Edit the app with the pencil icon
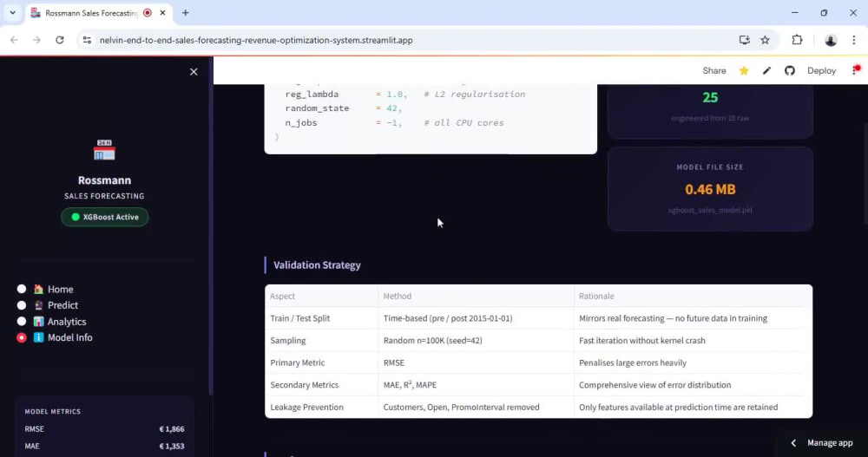 tap(766, 71)
